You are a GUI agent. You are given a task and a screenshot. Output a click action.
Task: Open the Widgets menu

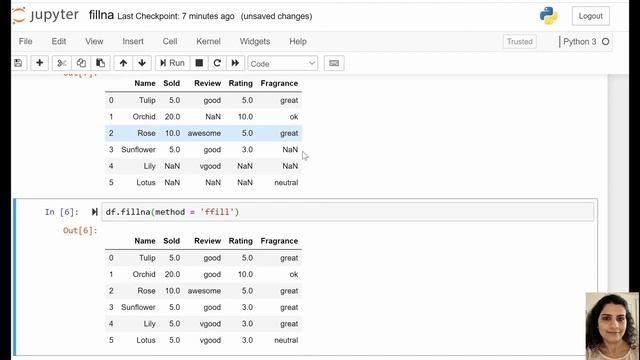click(255, 41)
